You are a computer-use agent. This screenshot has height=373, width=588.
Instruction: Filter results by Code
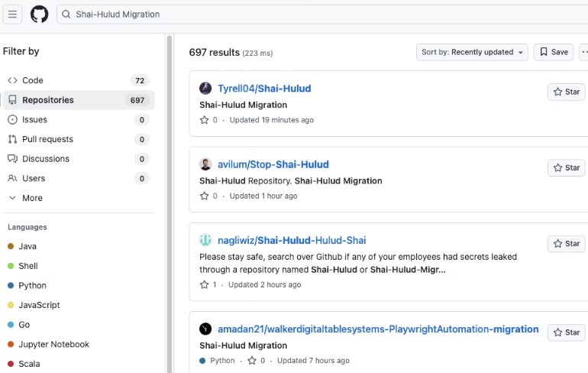pyautogui.click(x=79, y=80)
